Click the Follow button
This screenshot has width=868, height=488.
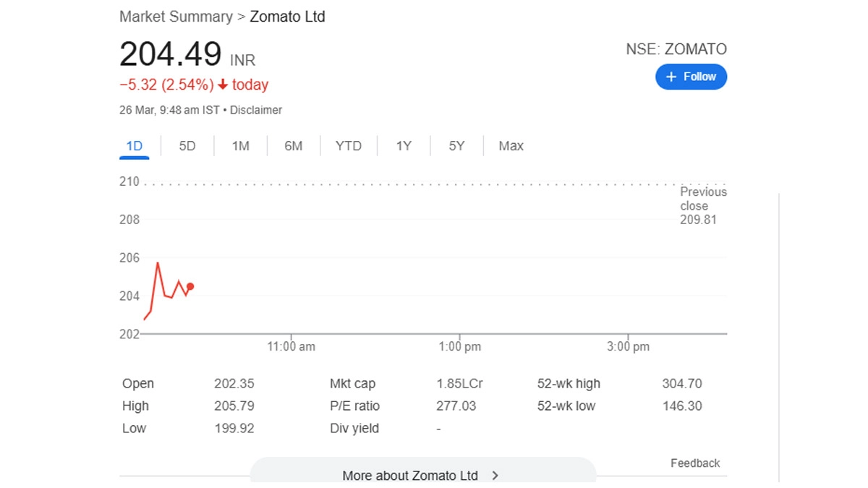691,77
